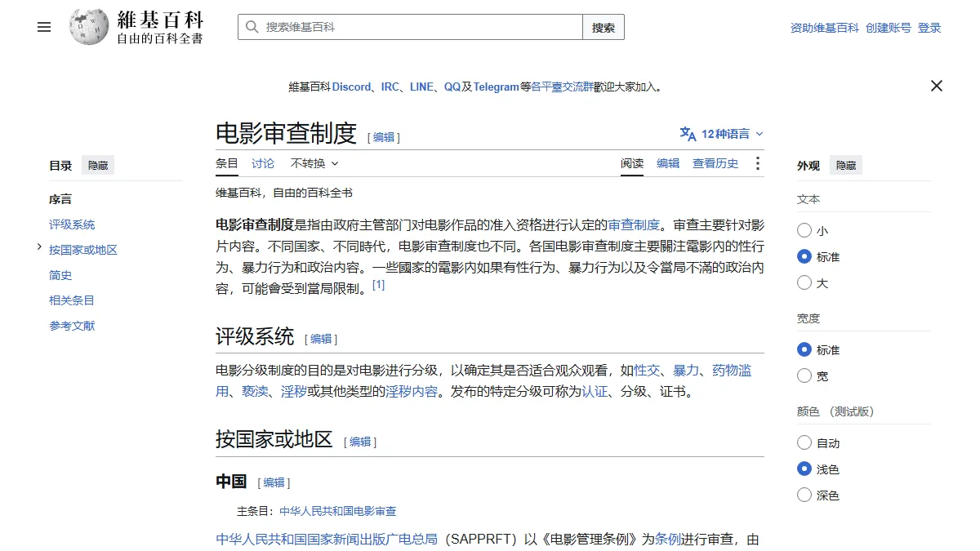This screenshot has width=980, height=551.
Task: Open main article 中华人民共和国电影审查
Action: click(x=338, y=511)
